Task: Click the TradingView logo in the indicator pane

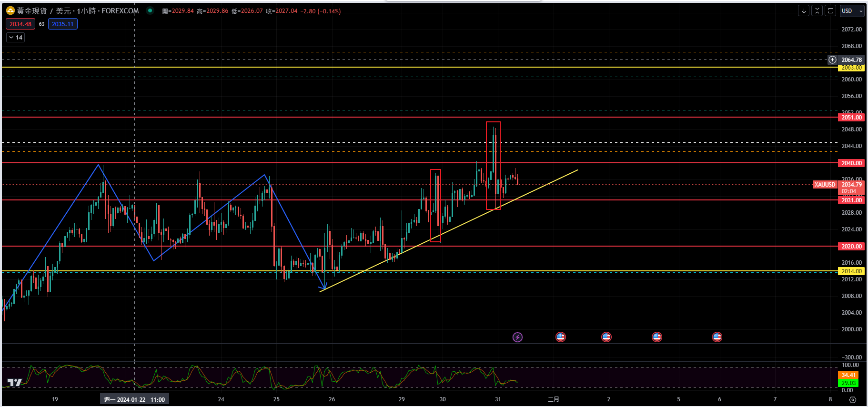Action: 15,382
